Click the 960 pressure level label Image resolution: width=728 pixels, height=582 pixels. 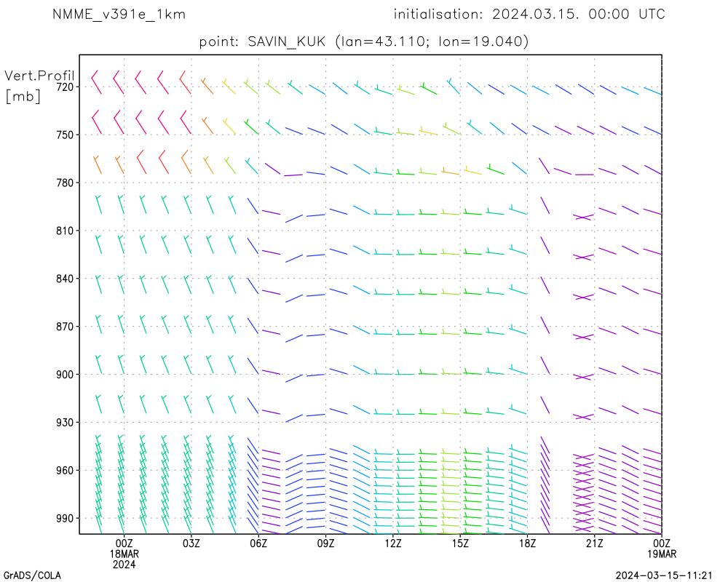click(66, 471)
